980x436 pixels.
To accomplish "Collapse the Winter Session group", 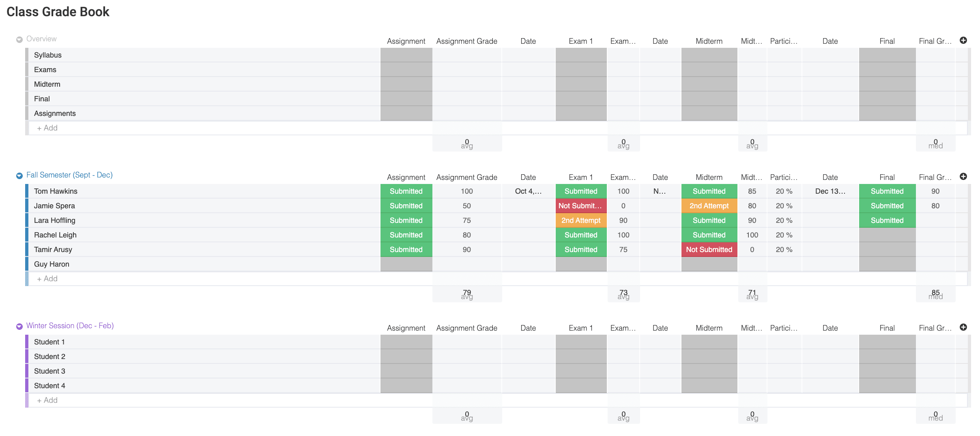I will click(x=19, y=326).
